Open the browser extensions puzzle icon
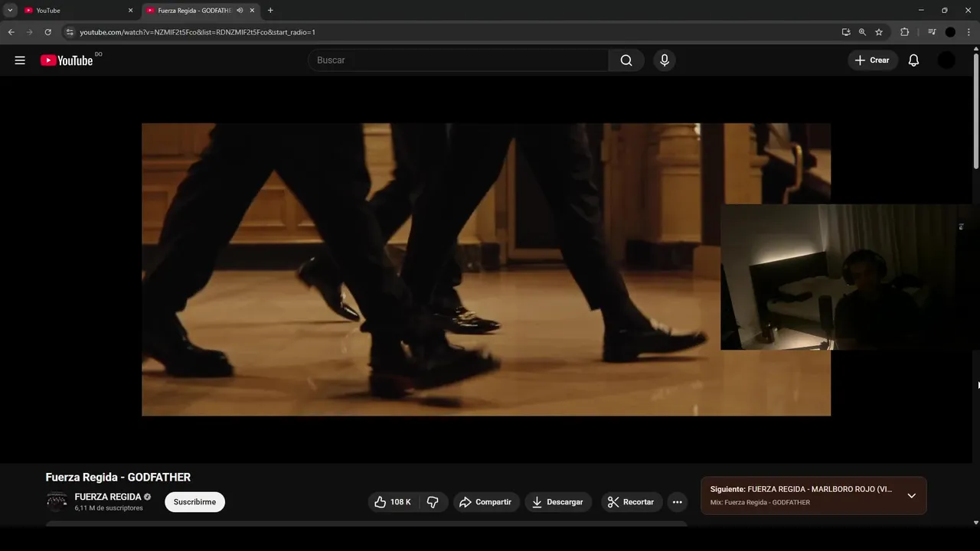Image resolution: width=980 pixels, height=551 pixels. [904, 32]
